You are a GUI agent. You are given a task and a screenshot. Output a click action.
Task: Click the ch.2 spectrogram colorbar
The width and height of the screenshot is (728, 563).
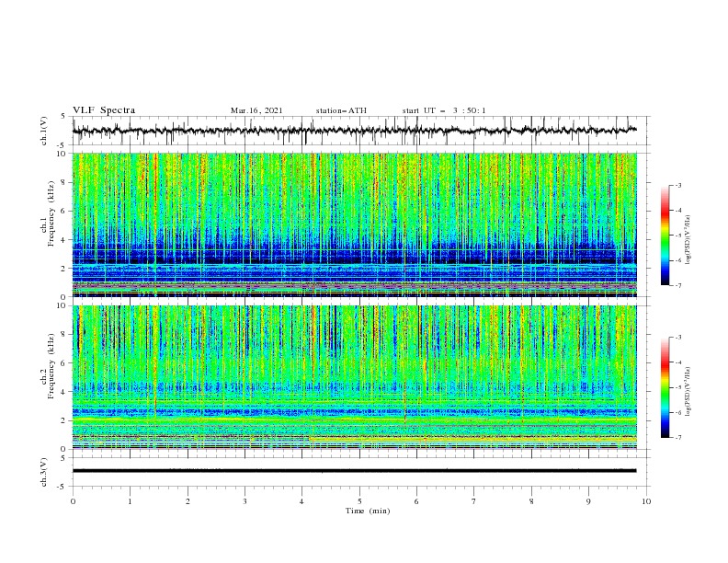pyautogui.click(x=665, y=387)
